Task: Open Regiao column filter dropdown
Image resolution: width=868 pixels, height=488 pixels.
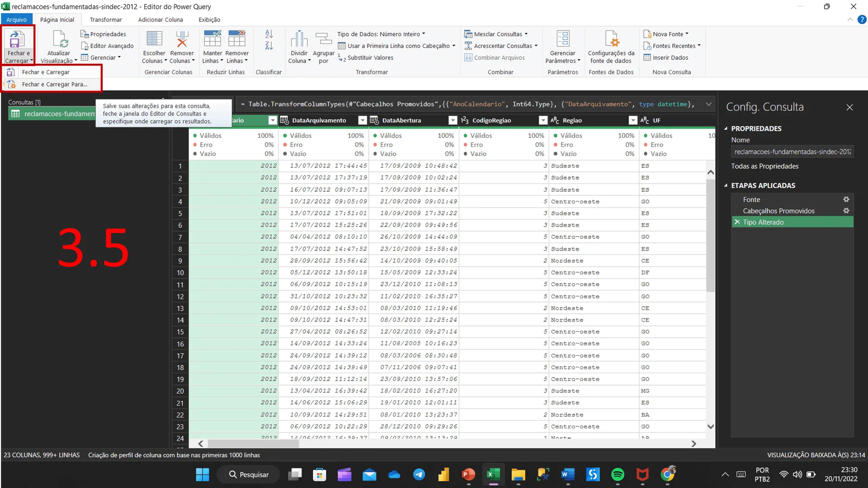Action: point(633,120)
